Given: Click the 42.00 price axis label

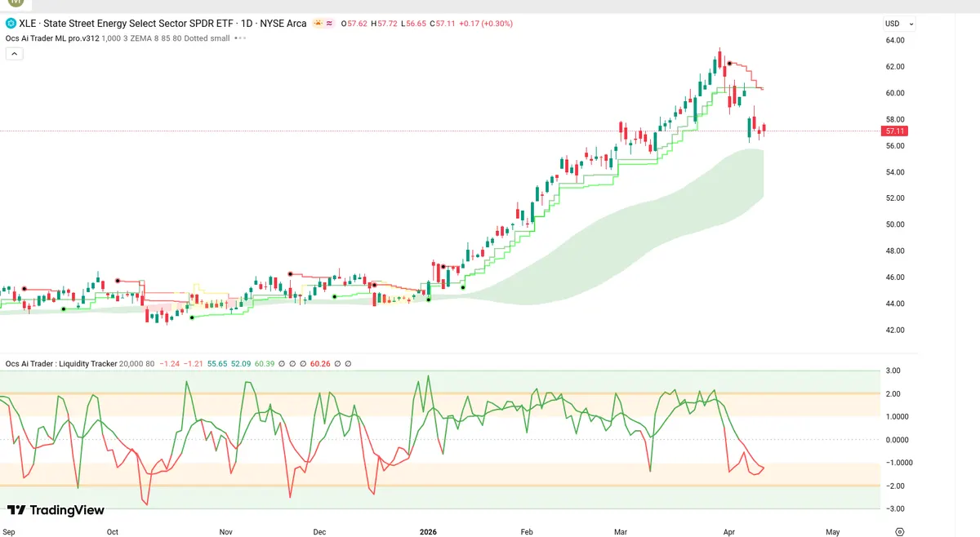Looking at the screenshot, I should coord(894,330).
